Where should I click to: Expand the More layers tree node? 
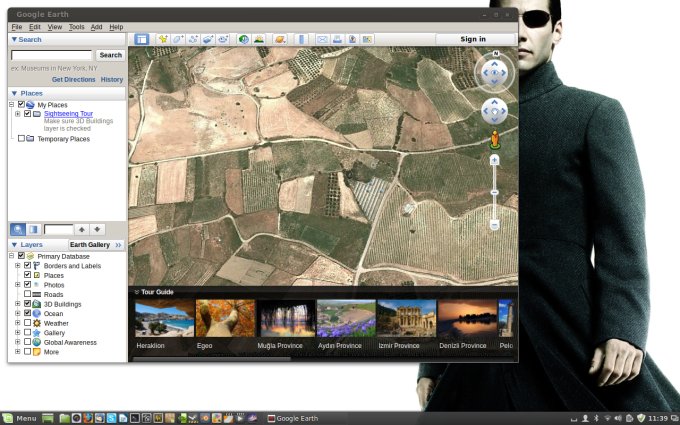tap(18, 351)
